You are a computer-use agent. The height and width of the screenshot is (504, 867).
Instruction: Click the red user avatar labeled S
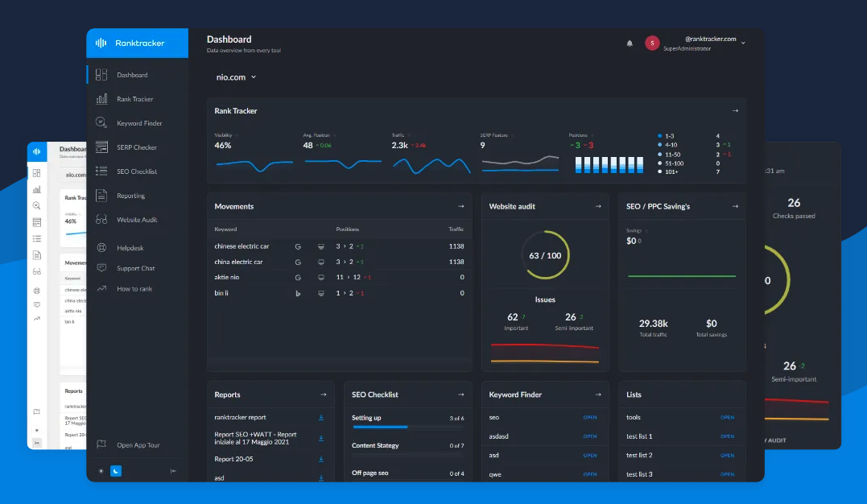[652, 43]
